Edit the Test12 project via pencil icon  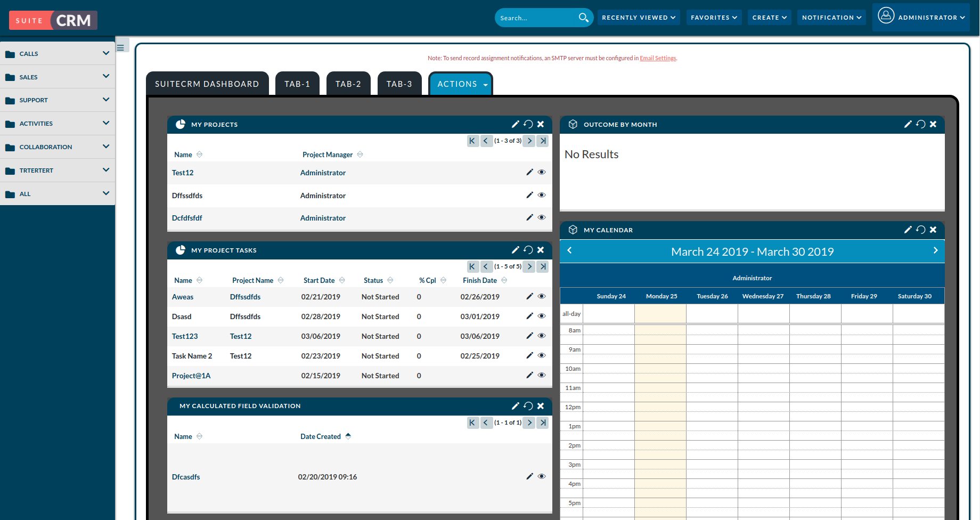(x=529, y=172)
